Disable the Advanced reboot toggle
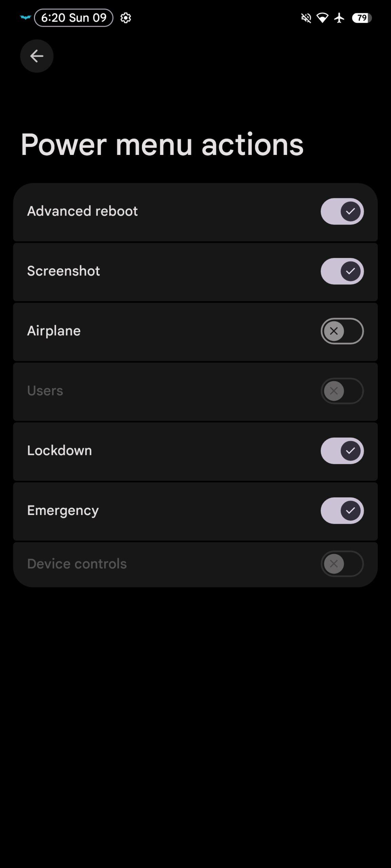 click(342, 212)
